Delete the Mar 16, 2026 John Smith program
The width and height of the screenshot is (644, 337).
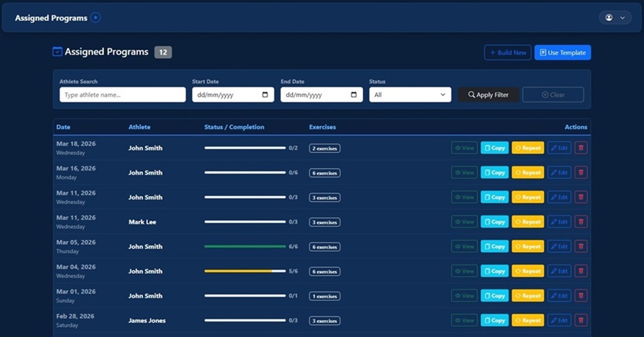(581, 173)
